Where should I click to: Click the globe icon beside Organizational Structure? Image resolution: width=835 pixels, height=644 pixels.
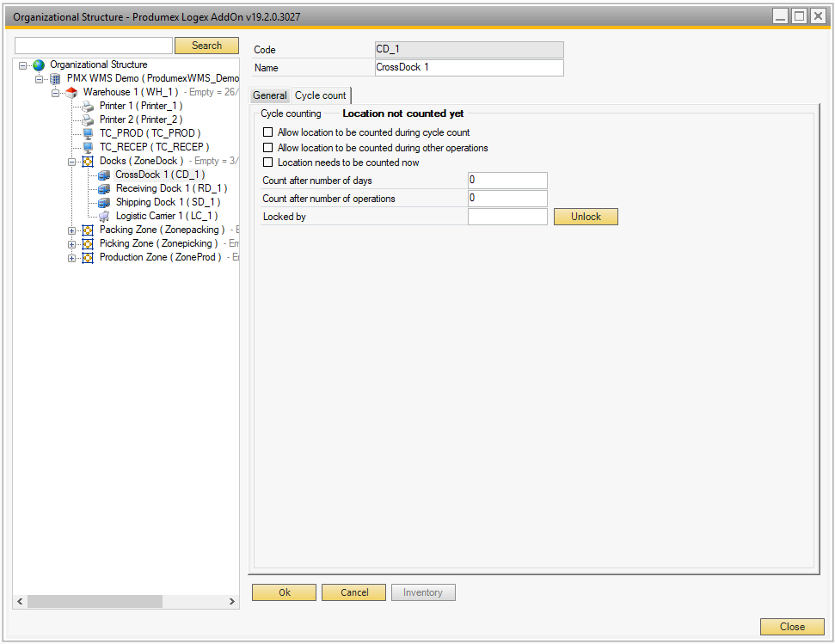(x=39, y=64)
